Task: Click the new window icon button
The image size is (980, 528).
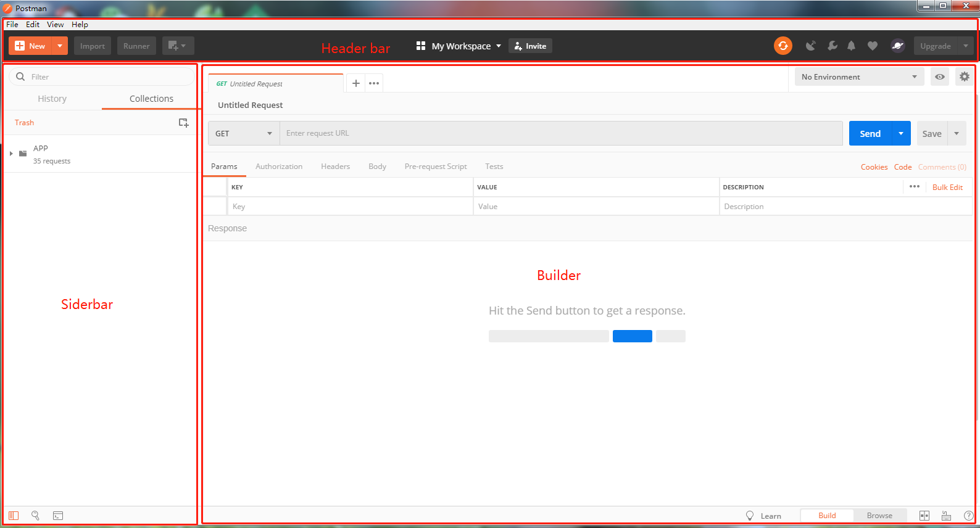Action: coord(178,46)
